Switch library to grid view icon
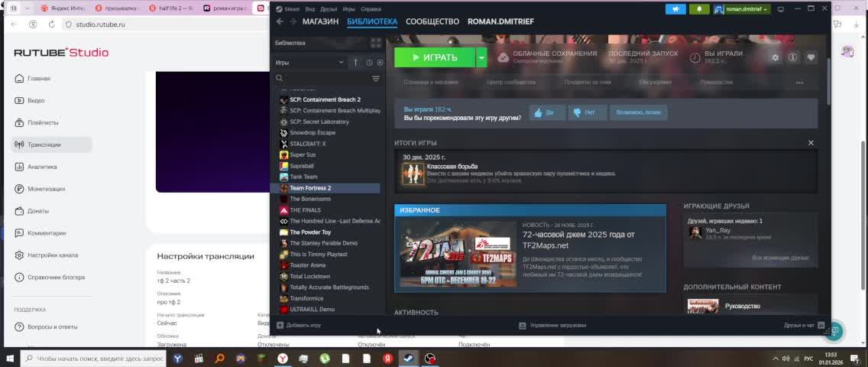Image resolution: width=868 pixels, height=367 pixels. [x=376, y=43]
